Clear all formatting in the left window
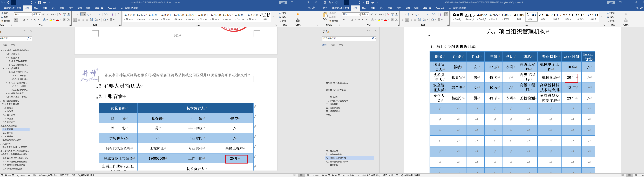 [x=60, y=14]
